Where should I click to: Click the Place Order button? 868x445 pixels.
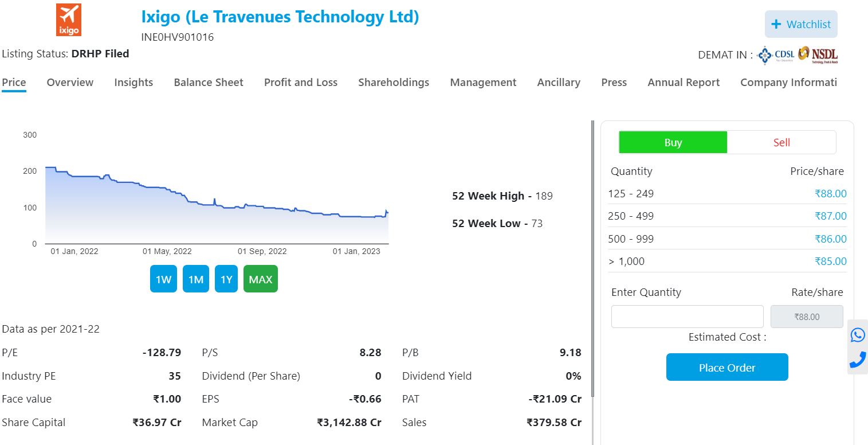pyautogui.click(x=727, y=367)
